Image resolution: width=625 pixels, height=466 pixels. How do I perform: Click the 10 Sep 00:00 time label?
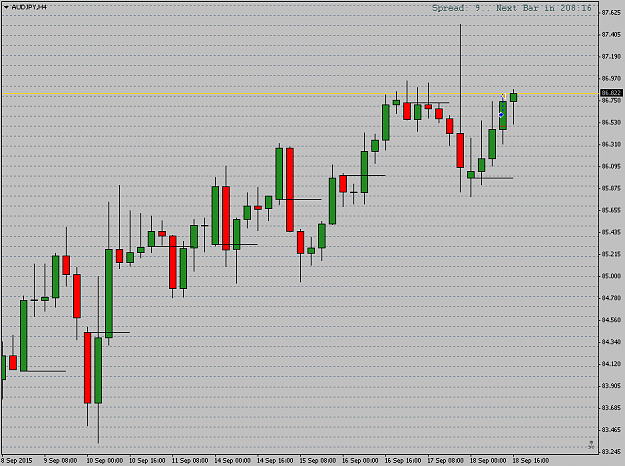coord(104,461)
